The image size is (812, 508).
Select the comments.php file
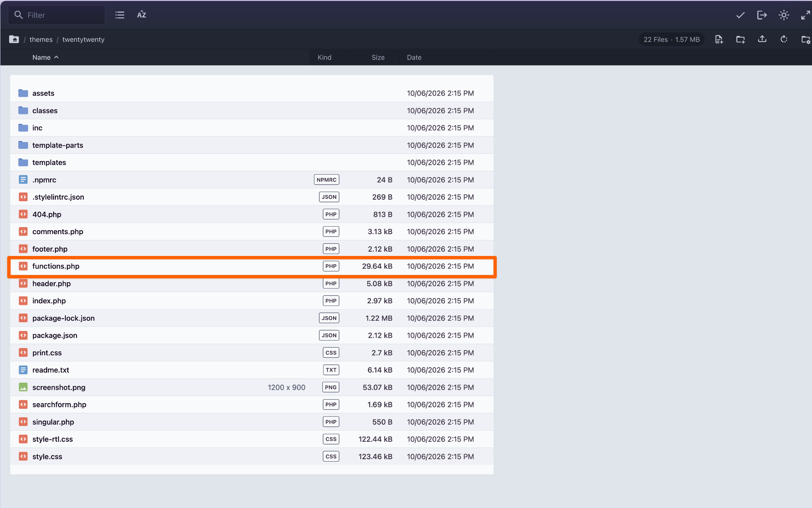252,231
